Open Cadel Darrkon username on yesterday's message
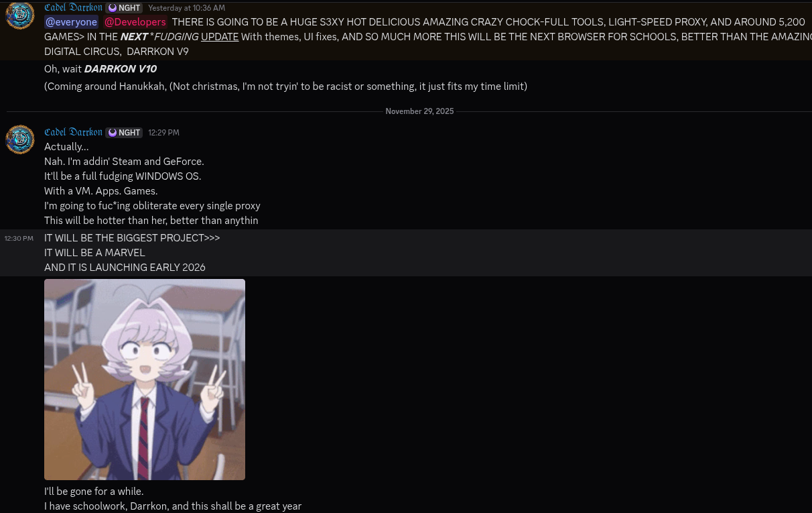Image resolution: width=812 pixels, height=513 pixels. pos(73,7)
